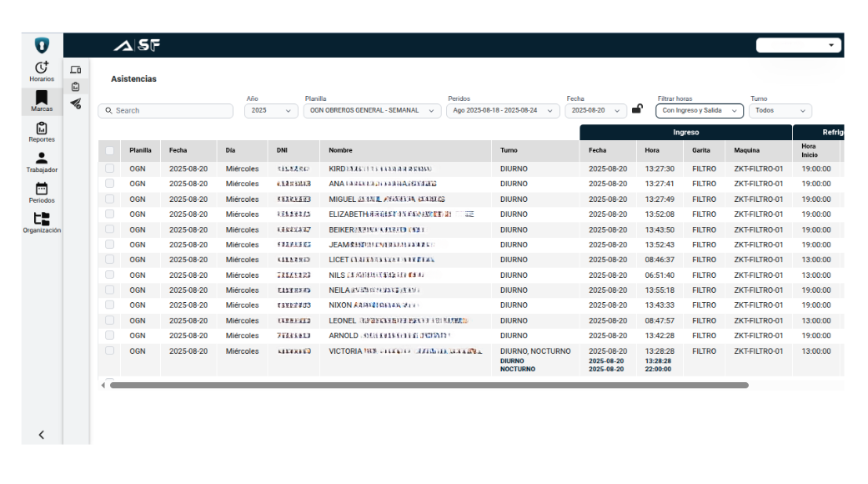Check the row for LICET
868x484 pixels.
(x=109, y=260)
